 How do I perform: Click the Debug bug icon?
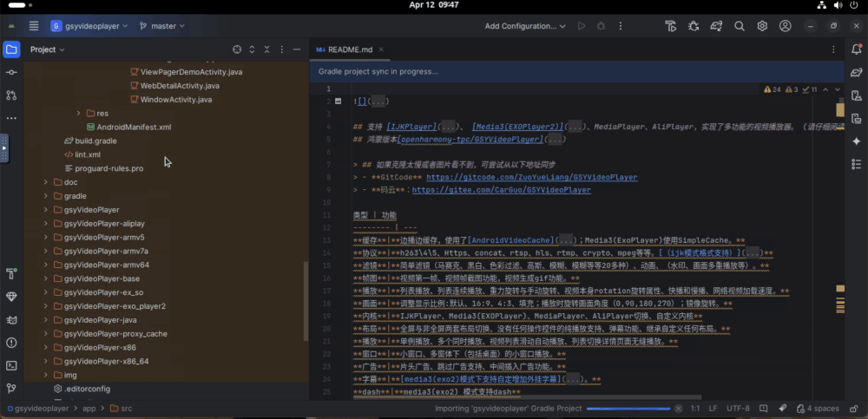tap(601, 26)
